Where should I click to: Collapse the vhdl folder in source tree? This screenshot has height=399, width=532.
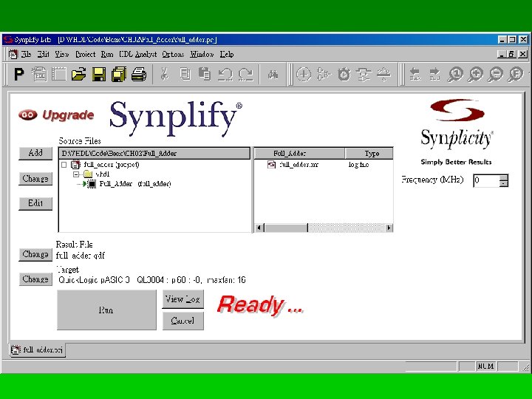click(x=76, y=174)
